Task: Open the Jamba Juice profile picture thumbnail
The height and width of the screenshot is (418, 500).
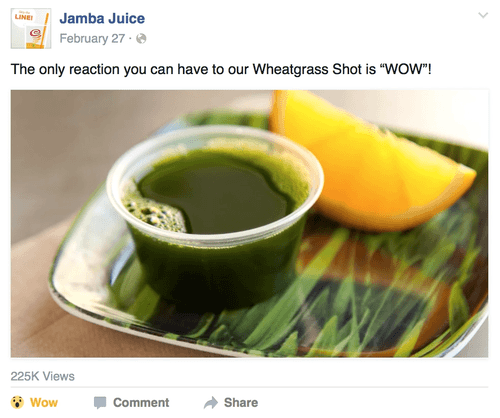Action: [x=31, y=29]
